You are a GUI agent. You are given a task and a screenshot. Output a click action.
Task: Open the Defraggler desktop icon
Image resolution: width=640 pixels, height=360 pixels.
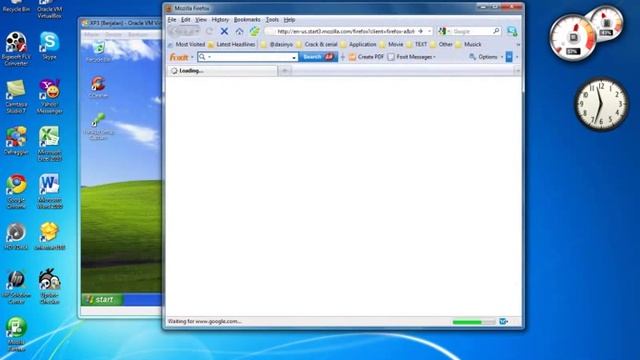16,141
